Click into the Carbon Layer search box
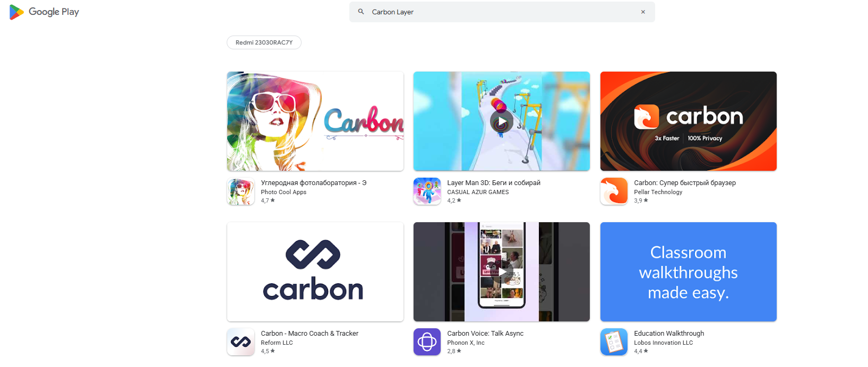868x367 pixels. point(502,12)
